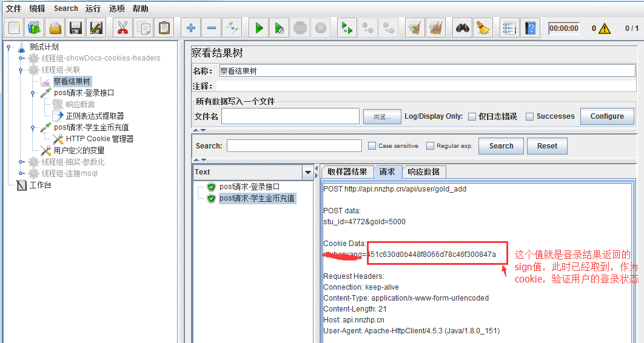Start test without pauses icon
Viewport: 644px width, 343px height.
280,28
